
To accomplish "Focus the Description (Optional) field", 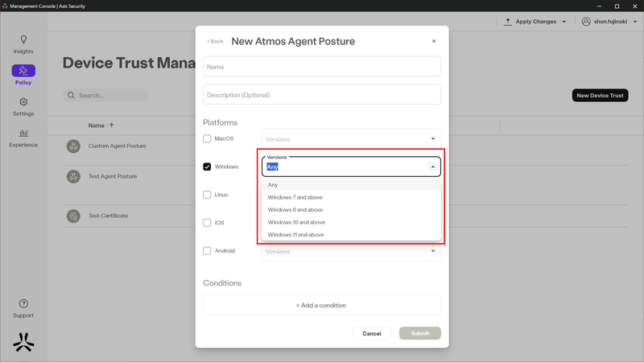I will (x=321, y=94).
